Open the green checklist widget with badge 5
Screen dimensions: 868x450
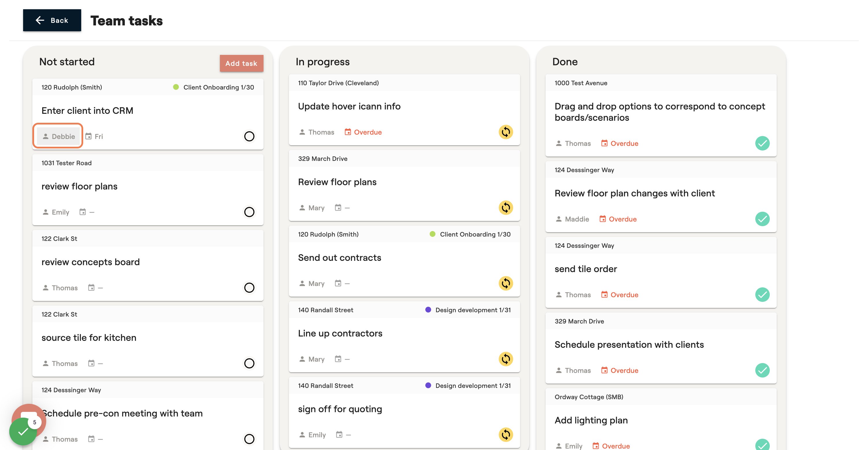click(x=23, y=432)
